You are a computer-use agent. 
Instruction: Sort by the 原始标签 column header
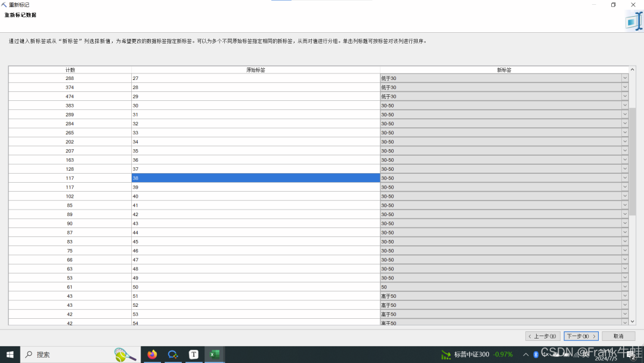(x=255, y=70)
